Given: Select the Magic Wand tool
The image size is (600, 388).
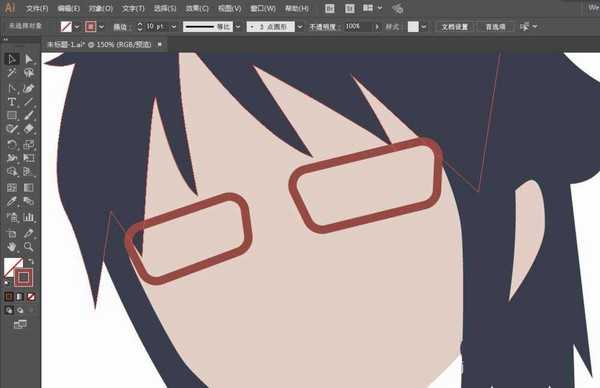Looking at the screenshot, I should tap(11, 73).
